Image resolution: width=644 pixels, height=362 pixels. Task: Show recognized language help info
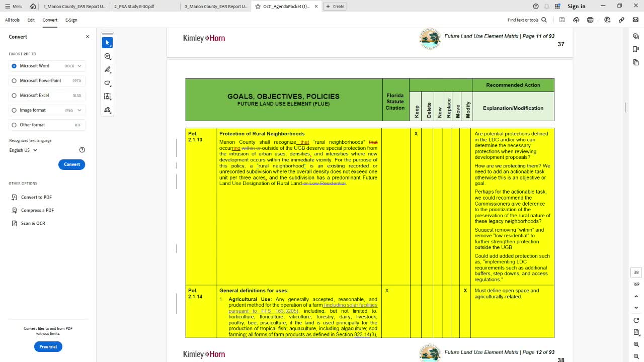point(82,150)
